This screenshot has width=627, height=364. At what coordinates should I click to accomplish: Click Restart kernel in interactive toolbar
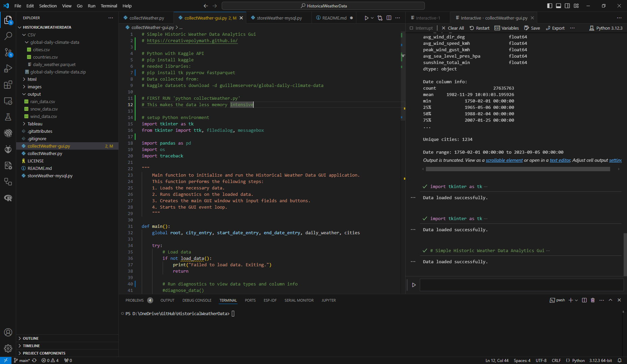[479, 28]
